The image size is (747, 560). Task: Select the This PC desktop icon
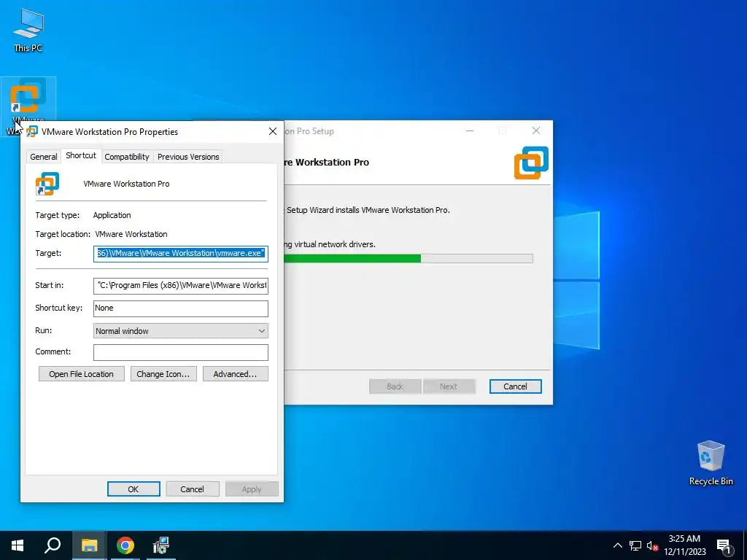pyautogui.click(x=28, y=30)
